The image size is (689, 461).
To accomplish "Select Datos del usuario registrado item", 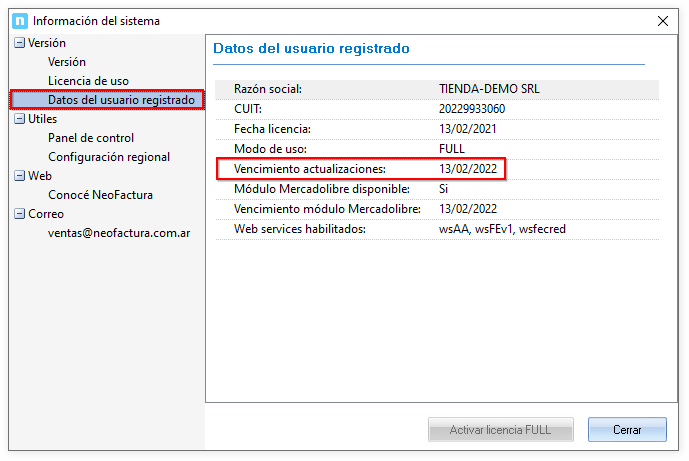I will (x=120, y=100).
